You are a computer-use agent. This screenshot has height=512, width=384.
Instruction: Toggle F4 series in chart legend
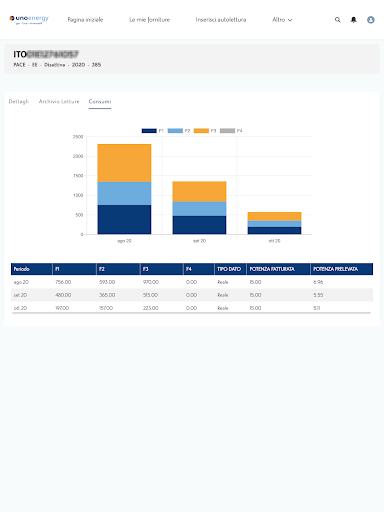(x=231, y=131)
